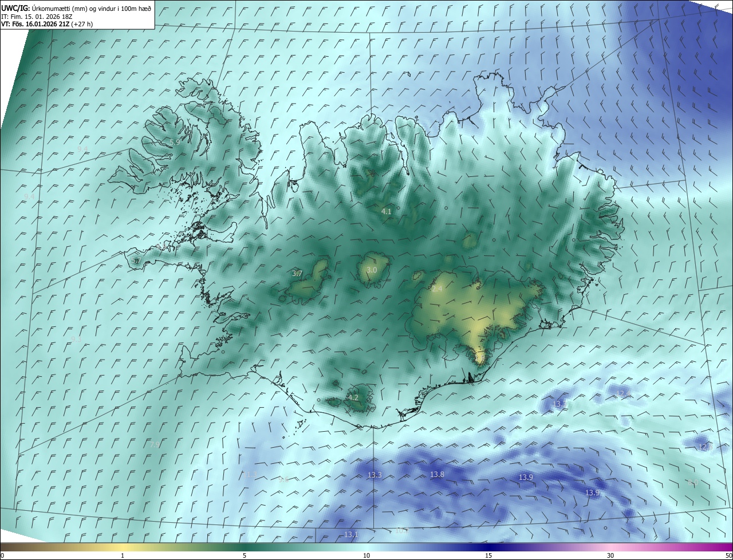Click the 13.8 value over the ocean

(437, 475)
